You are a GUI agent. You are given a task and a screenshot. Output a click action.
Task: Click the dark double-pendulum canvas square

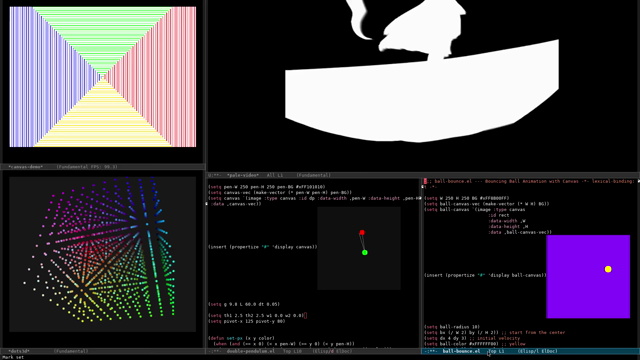(359, 248)
